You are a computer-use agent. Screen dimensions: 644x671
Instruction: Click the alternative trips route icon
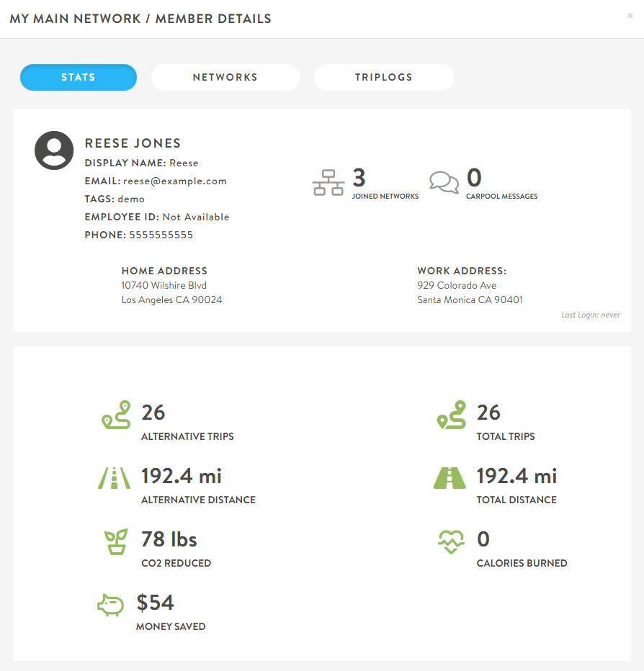[115, 415]
